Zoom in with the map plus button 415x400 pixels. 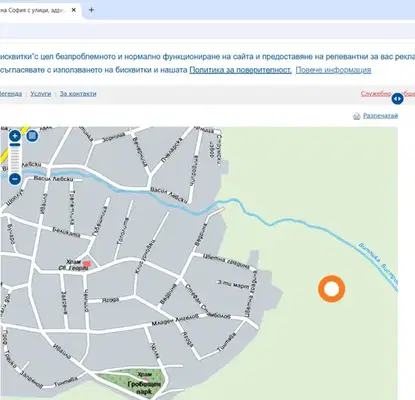point(15,136)
